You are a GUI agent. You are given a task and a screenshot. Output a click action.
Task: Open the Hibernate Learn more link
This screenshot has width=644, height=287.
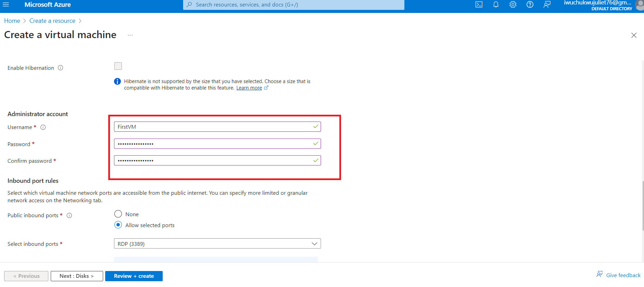[x=249, y=88]
